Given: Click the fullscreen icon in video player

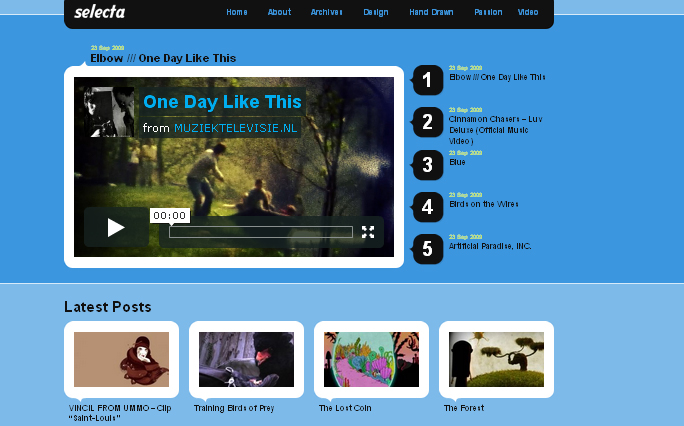Looking at the screenshot, I should click(368, 232).
